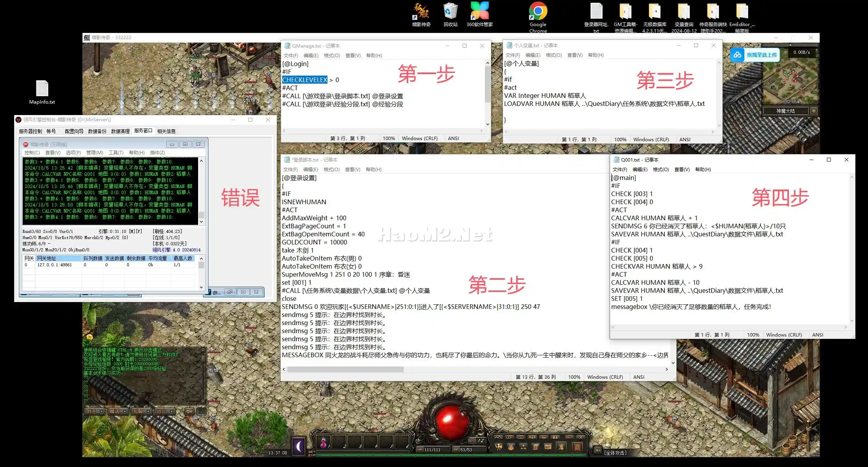This screenshot has height=467, width=868.
Task: Click horizontal scrollbar thumb in 登录脚本.txt Notepad
Action: 345,369
